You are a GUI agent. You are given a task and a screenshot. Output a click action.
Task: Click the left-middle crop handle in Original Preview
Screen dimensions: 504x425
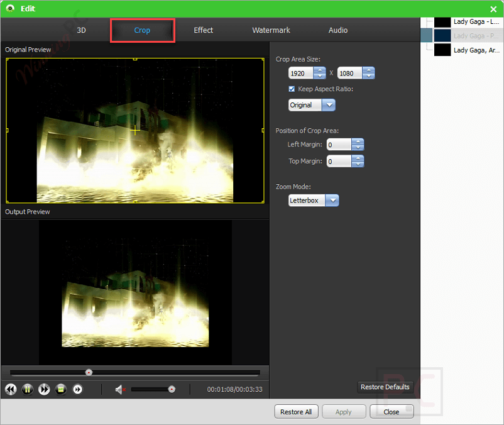click(x=7, y=130)
